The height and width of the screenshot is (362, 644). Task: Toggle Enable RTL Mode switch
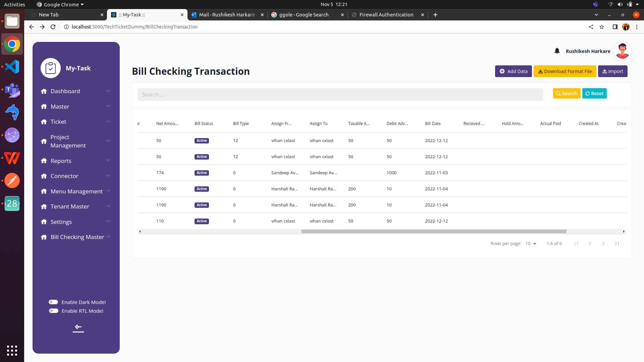click(53, 311)
